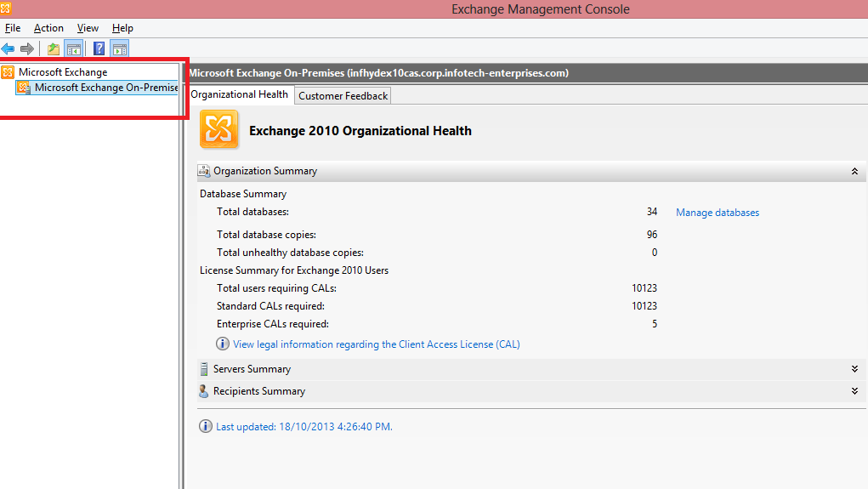868x489 pixels.
Task: Click info icon beside CAL legal link
Action: [223, 344]
